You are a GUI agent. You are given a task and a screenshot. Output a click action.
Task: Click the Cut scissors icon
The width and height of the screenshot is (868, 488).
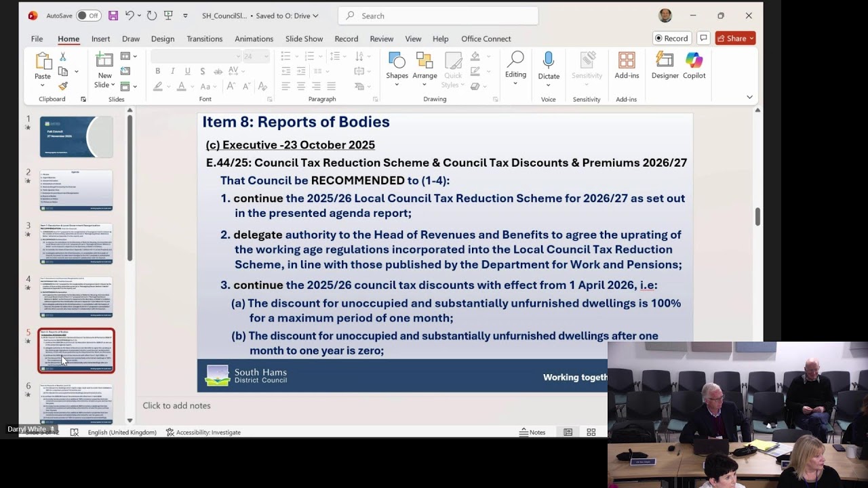[x=63, y=57]
